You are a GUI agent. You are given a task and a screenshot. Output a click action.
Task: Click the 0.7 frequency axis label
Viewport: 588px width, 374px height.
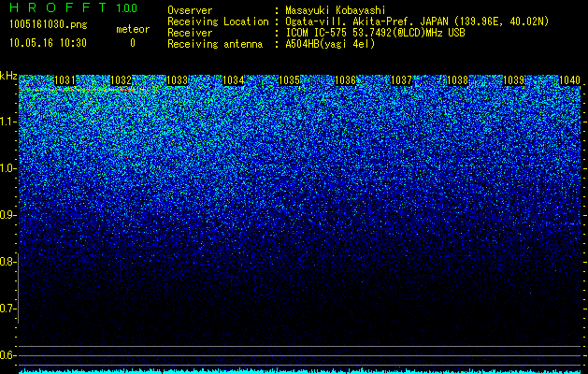(7, 309)
